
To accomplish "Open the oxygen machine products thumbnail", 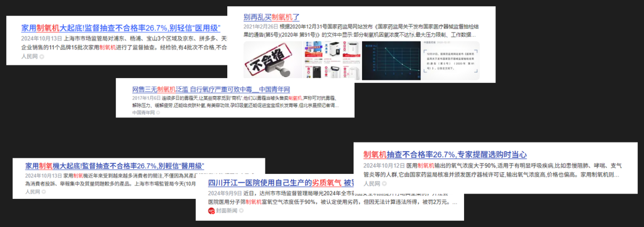I will (332, 60).
